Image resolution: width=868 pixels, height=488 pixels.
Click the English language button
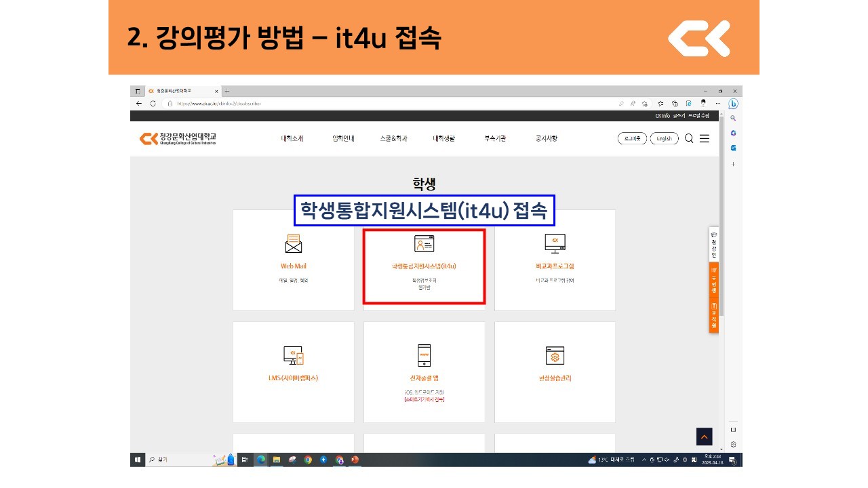[664, 138]
